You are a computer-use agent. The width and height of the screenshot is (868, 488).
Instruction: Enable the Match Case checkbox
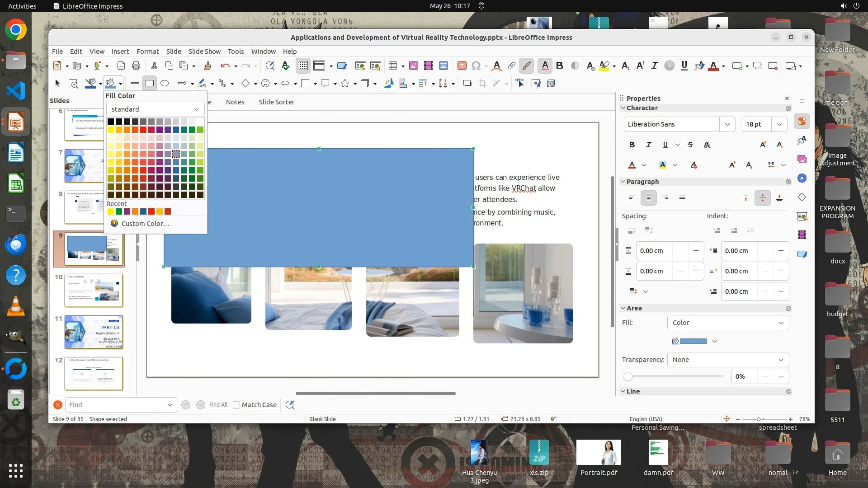point(236,405)
